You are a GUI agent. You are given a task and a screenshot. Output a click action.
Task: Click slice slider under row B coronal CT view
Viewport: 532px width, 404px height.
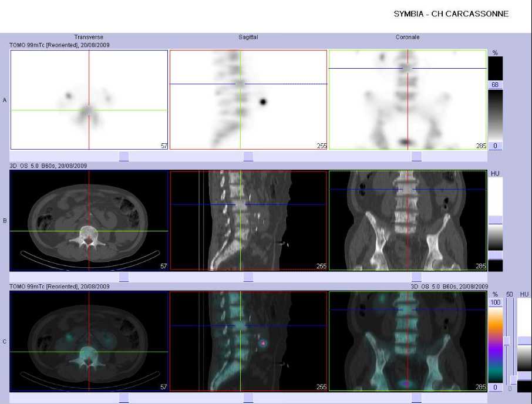pyautogui.click(x=417, y=277)
